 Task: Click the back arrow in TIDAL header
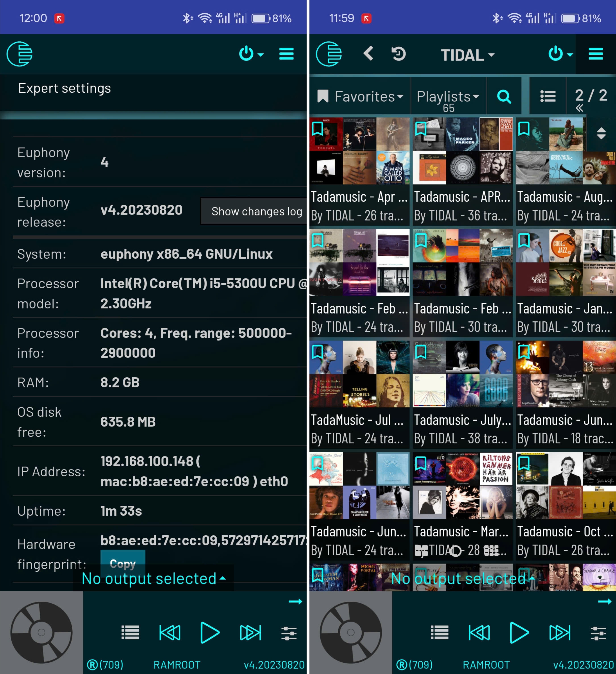[x=368, y=53]
